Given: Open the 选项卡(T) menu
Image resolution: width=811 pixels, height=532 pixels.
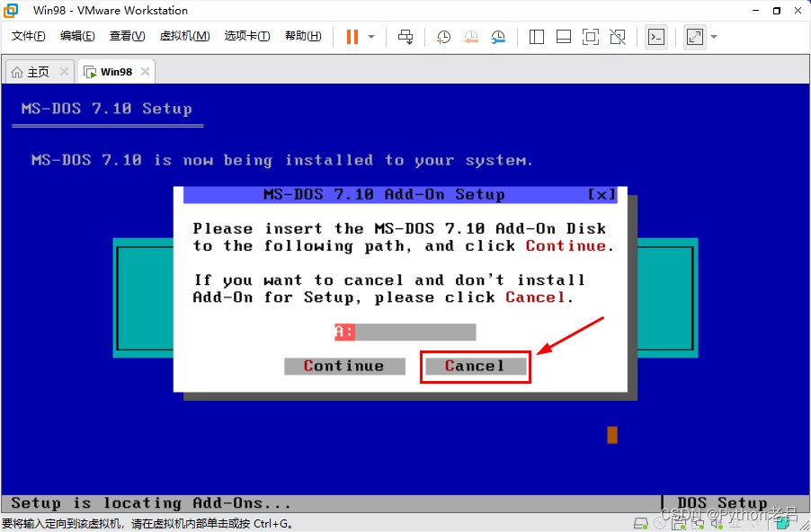Looking at the screenshot, I should 246,36.
